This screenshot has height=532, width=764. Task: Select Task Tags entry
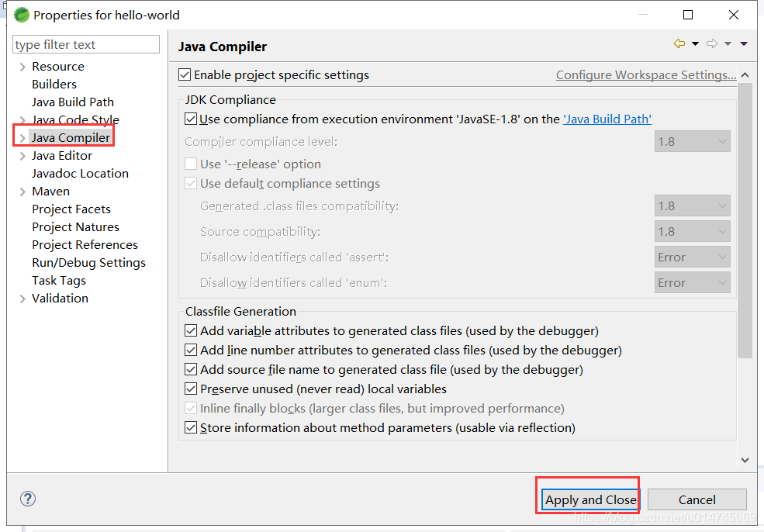58,281
